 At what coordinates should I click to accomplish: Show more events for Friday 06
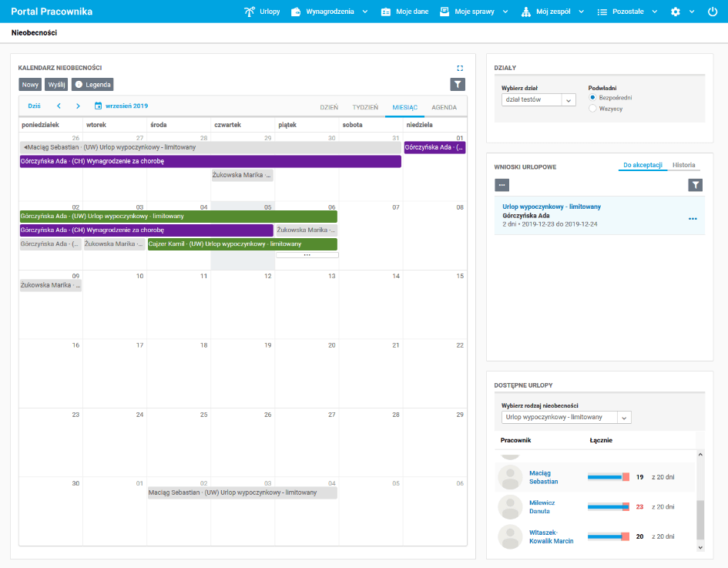307,255
